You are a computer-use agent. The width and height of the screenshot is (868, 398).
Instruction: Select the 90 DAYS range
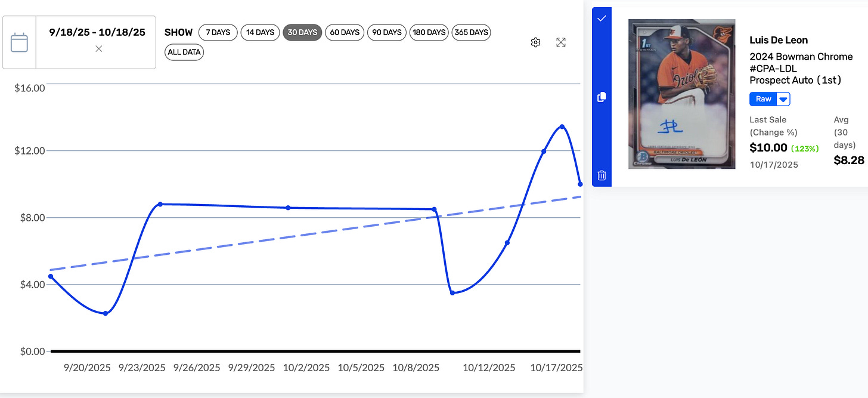(x=387, y=32)
